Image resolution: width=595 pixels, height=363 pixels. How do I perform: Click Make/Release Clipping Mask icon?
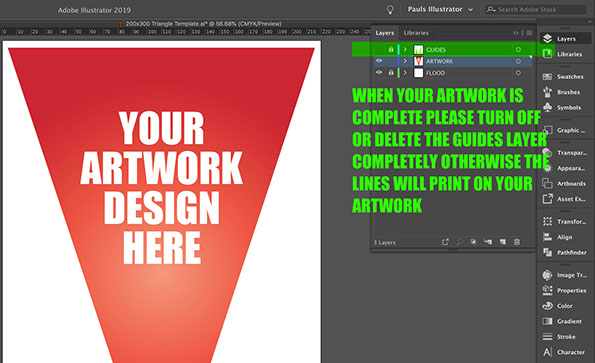(474, 242)
